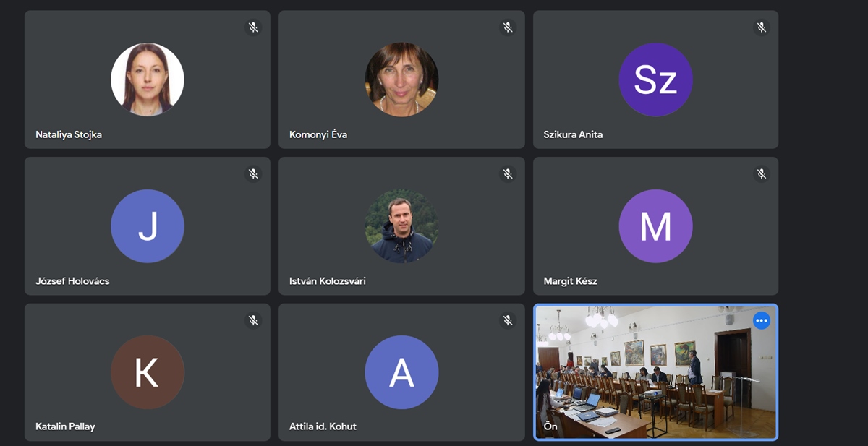Click the brown K avatar of Katalin Pallay
This screenshot has width=868, height=446.
click(148, 372)
